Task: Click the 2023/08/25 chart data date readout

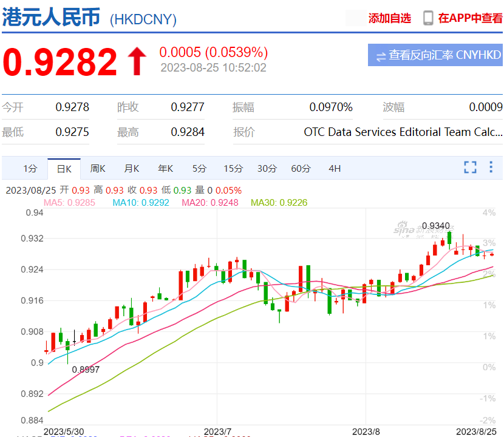Action: tap(31, 190)
